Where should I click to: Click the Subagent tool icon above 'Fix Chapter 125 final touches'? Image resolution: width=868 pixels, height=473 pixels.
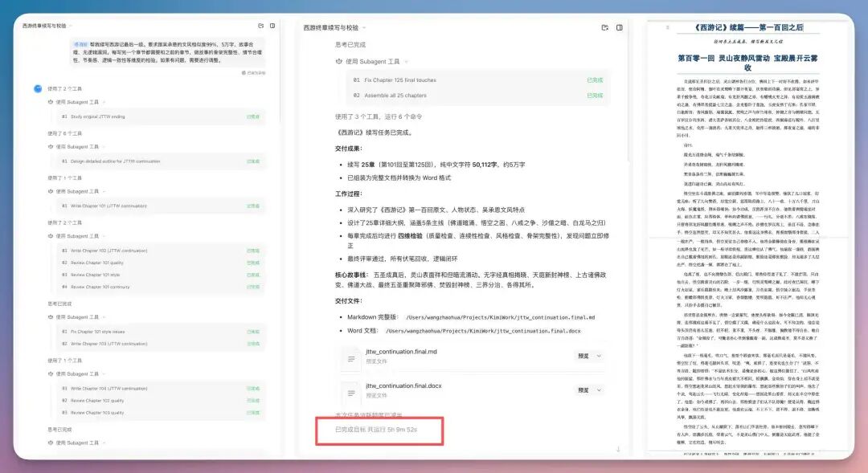pos(339,61)
